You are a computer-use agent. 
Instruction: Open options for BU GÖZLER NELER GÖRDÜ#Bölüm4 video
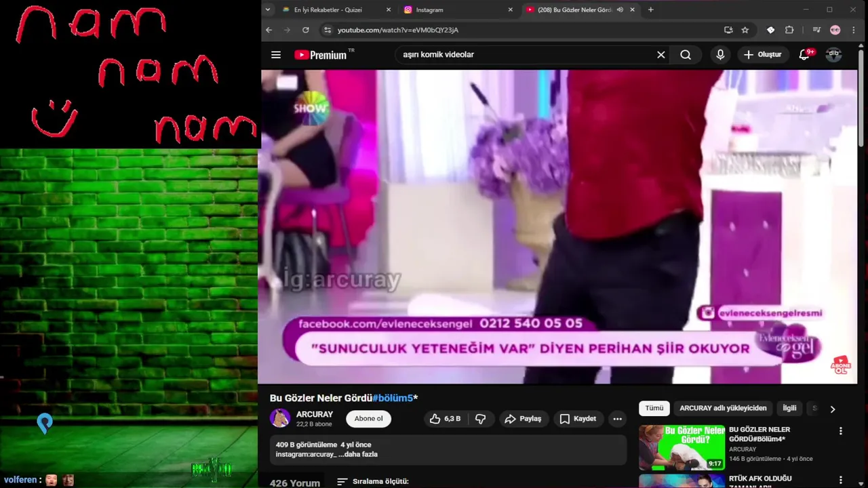click(841, 431)
